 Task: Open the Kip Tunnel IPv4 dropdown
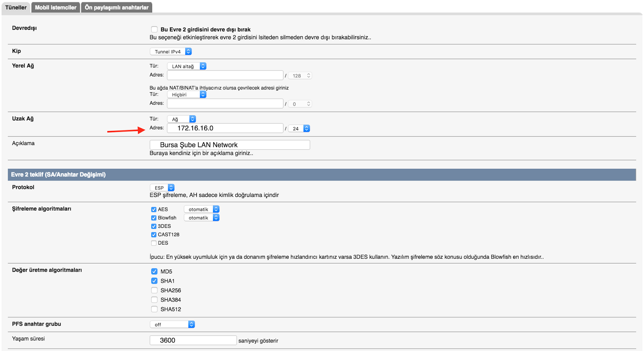coord(171,52)
